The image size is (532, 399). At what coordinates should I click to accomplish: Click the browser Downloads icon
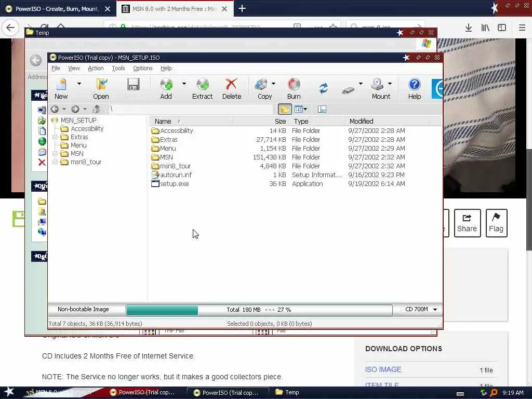[468, 28]
